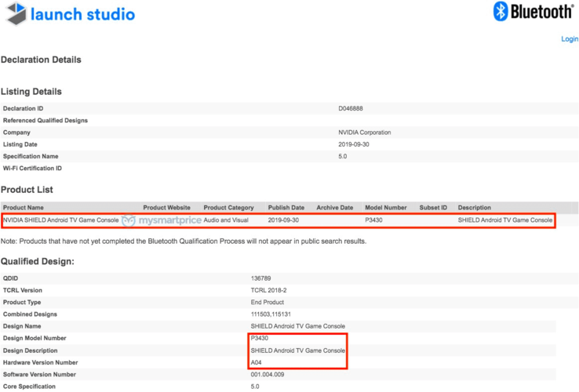The width and height of the screenshot is (579, 392).
Task: Select the QDID value 136789
Action: [x=260, y=278]
